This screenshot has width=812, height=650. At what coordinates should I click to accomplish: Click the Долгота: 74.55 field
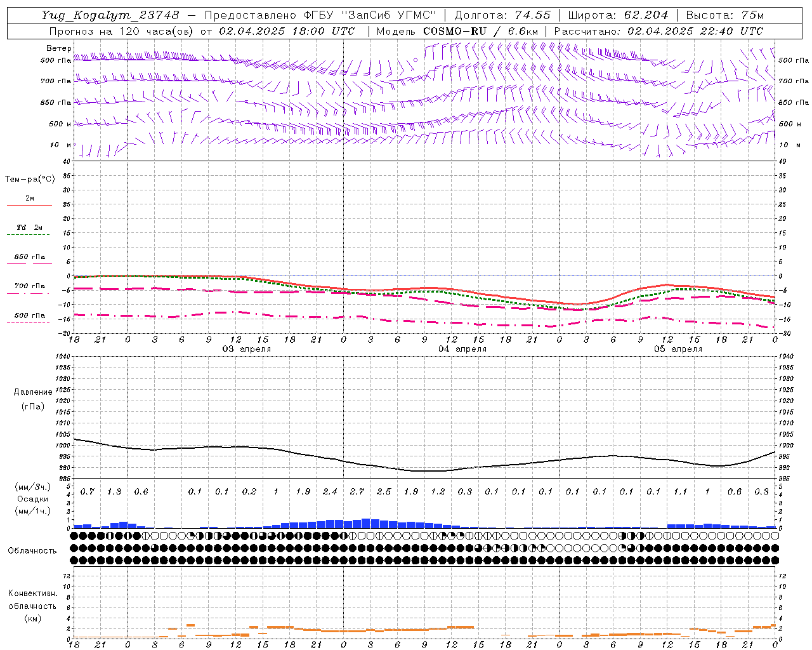click(x=502, y=15)
